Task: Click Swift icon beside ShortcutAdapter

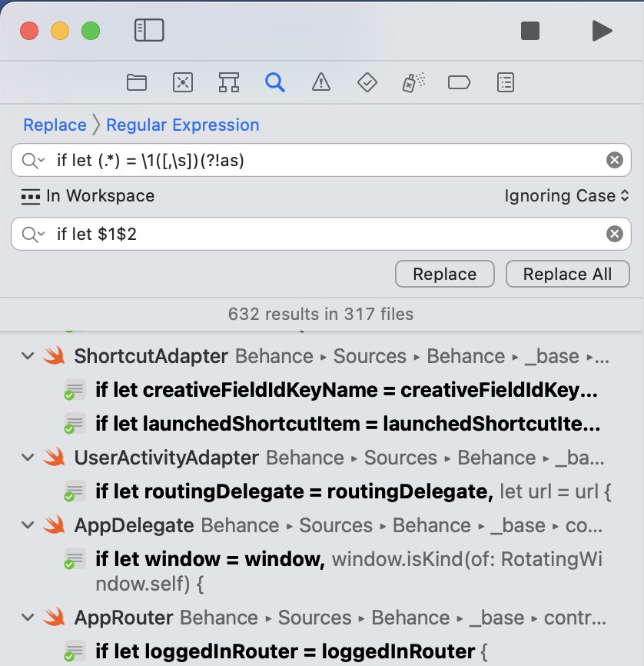Action: coord(55,355)
